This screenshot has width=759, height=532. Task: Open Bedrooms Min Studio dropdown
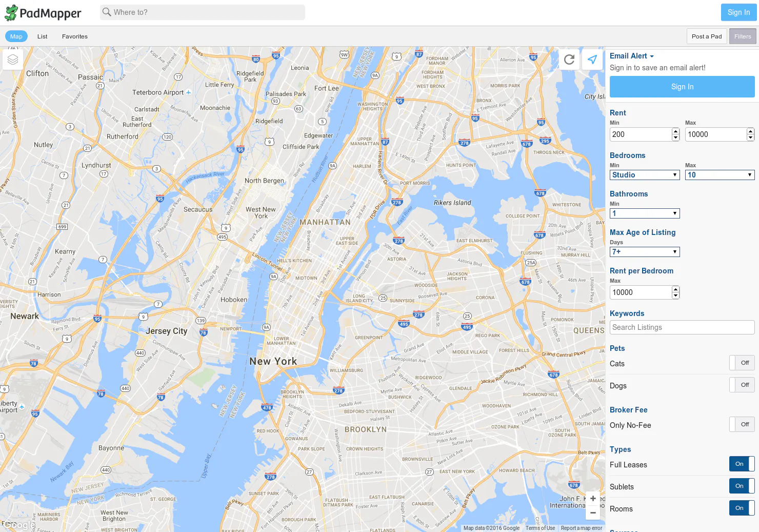[x=645, y=175]
